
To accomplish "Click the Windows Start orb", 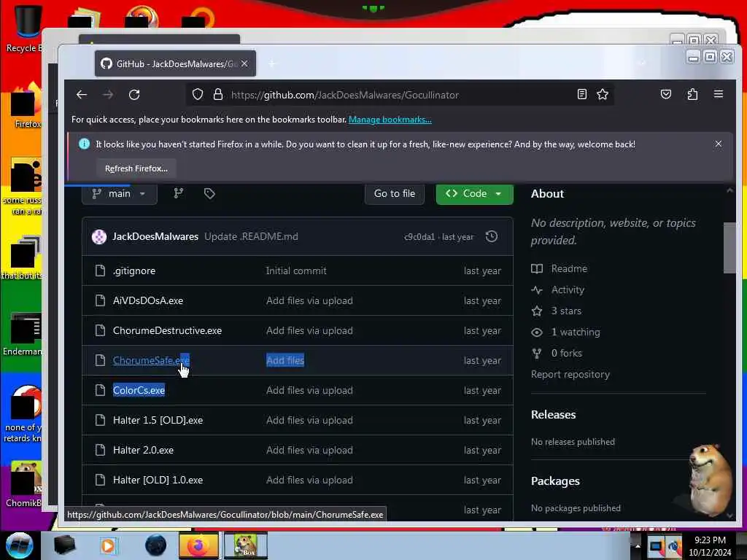I will 20,545.
